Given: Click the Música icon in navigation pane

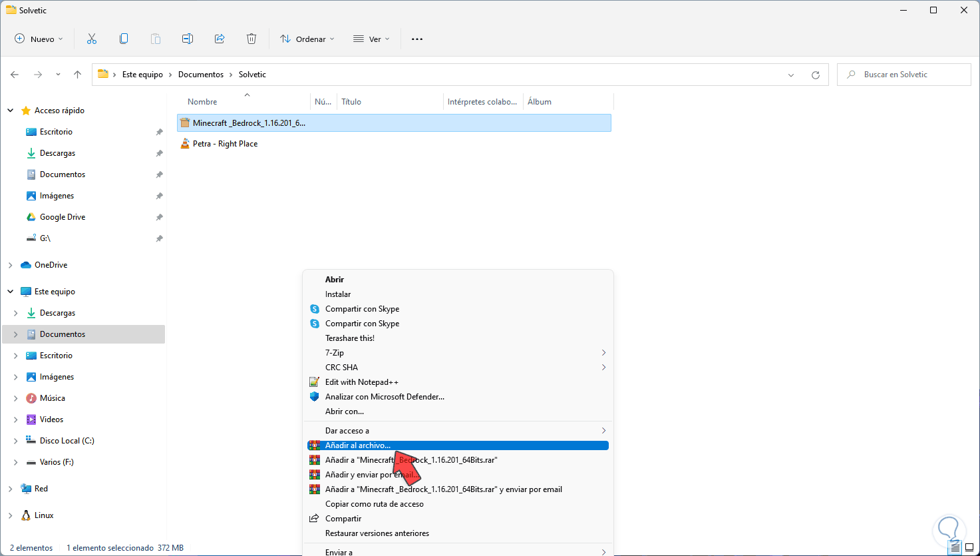Looking at the screenshot, I should tap(31, 398).
